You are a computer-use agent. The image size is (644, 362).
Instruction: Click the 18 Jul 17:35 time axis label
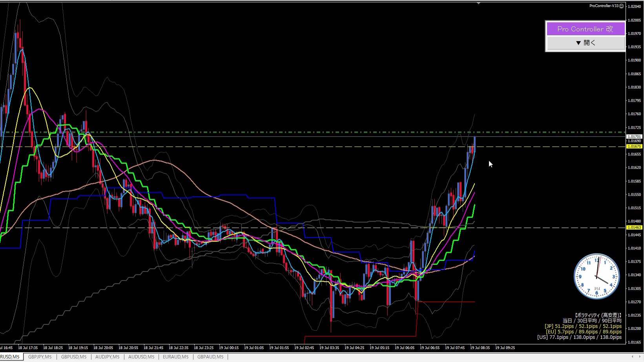tap(27, 347)
